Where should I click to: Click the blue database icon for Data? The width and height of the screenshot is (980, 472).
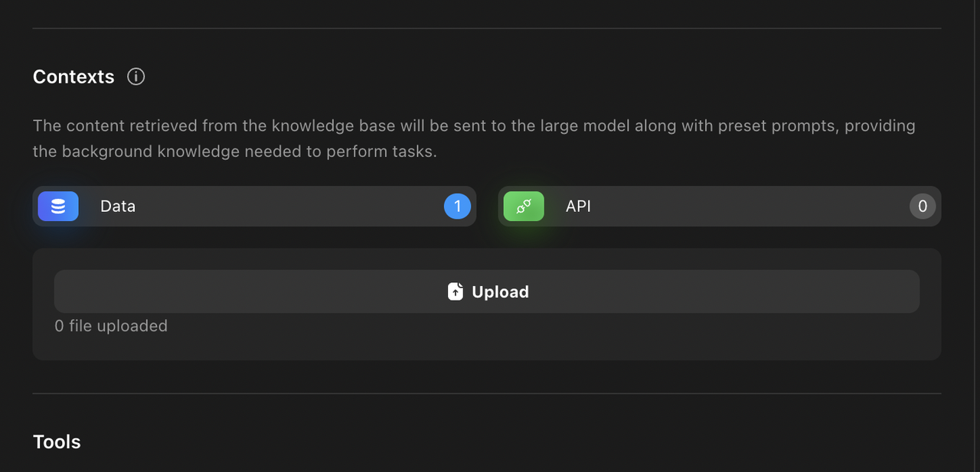click(58, 207)
